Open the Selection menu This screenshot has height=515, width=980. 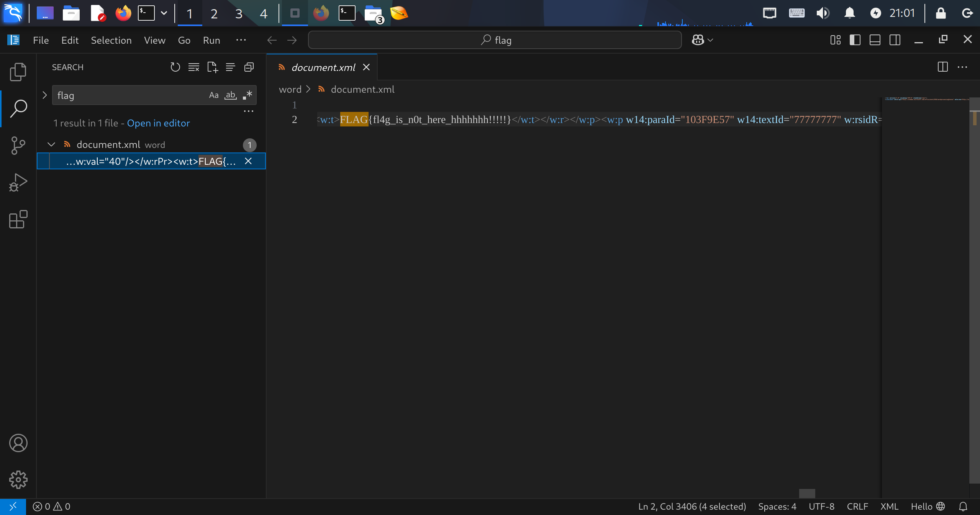pos(111,40)
